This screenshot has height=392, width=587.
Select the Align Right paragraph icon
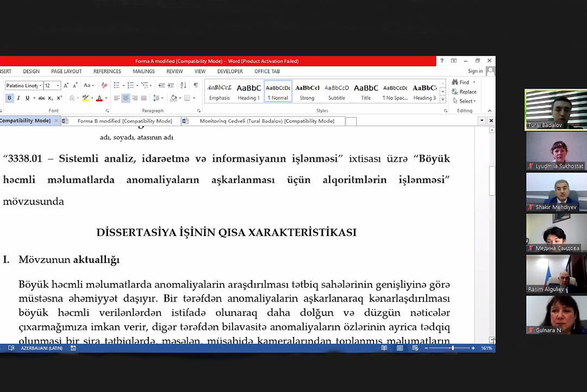pos(135,98)
